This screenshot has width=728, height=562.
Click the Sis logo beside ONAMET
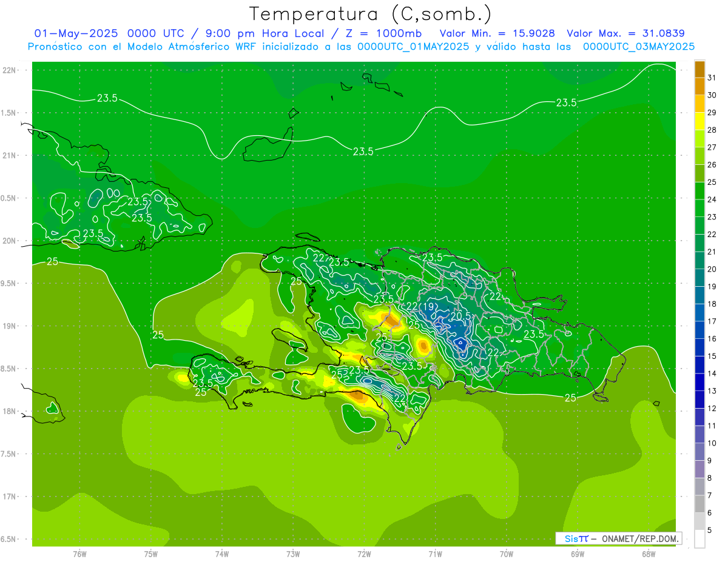pos(576,538)
